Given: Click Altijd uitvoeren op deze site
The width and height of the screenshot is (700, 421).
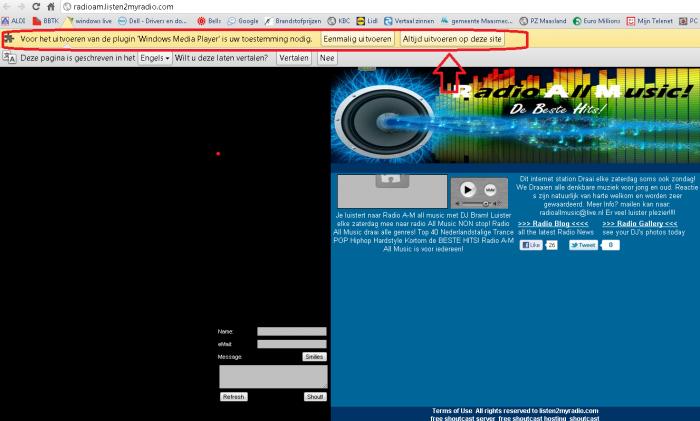Looking at the screenshot, I should [452, 39].
